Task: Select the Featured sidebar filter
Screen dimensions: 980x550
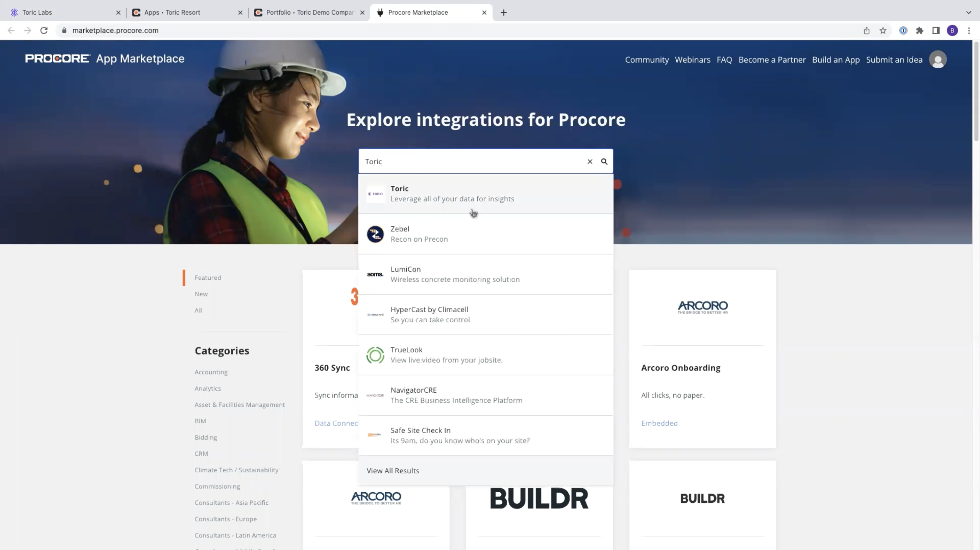Action: coord(208,278)
